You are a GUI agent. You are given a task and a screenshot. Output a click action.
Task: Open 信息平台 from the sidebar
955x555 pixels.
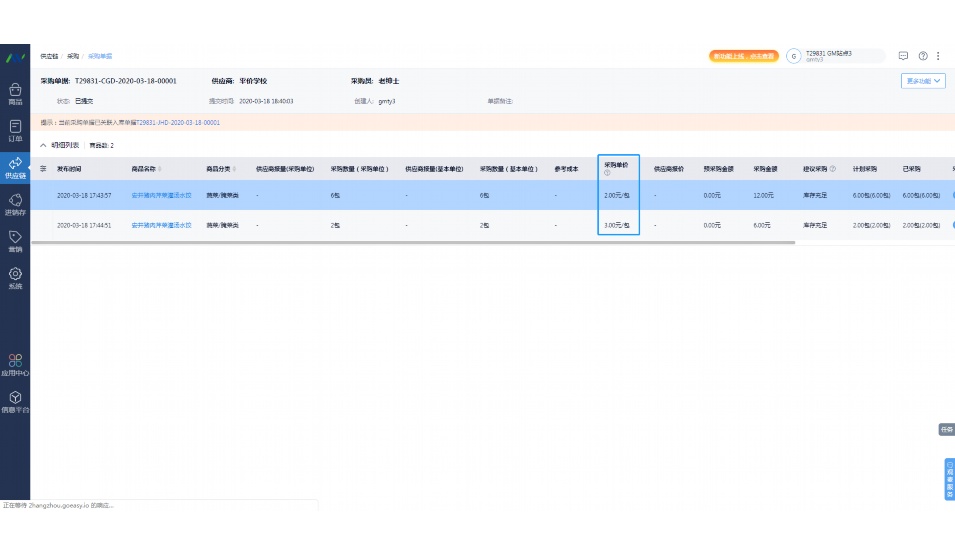[x=15, y=402]
